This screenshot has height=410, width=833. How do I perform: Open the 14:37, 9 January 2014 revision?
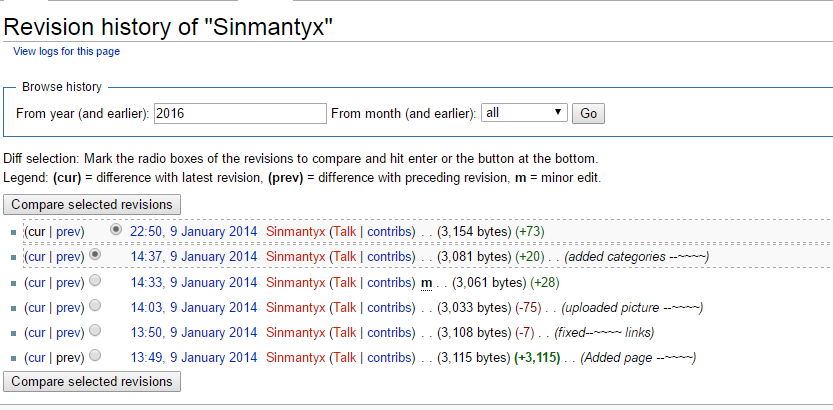193,257
